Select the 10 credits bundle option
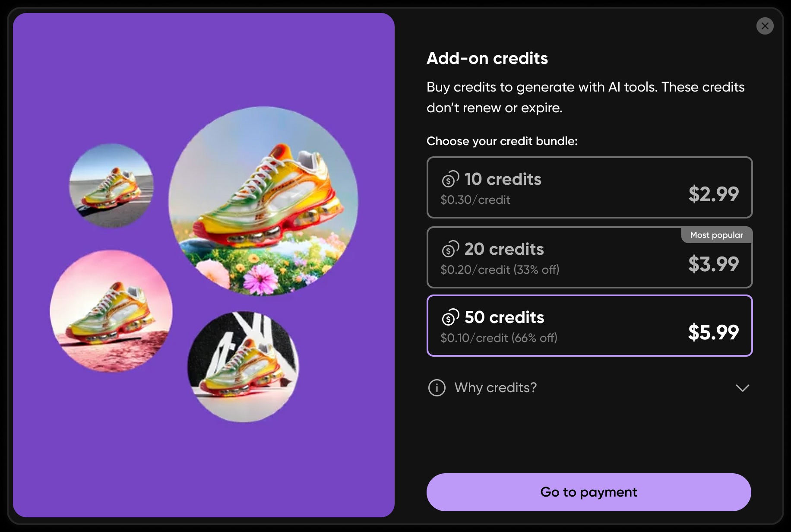791x532 pixels. [x=589, y=187]
